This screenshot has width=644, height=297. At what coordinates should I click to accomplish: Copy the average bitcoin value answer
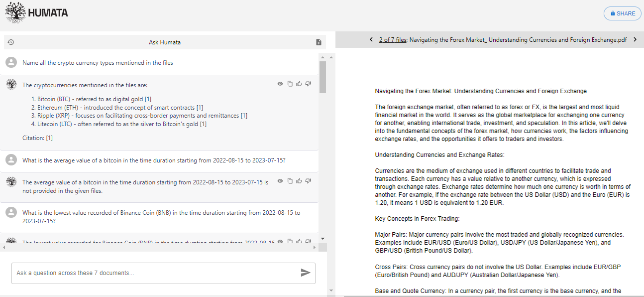point(290,181)
